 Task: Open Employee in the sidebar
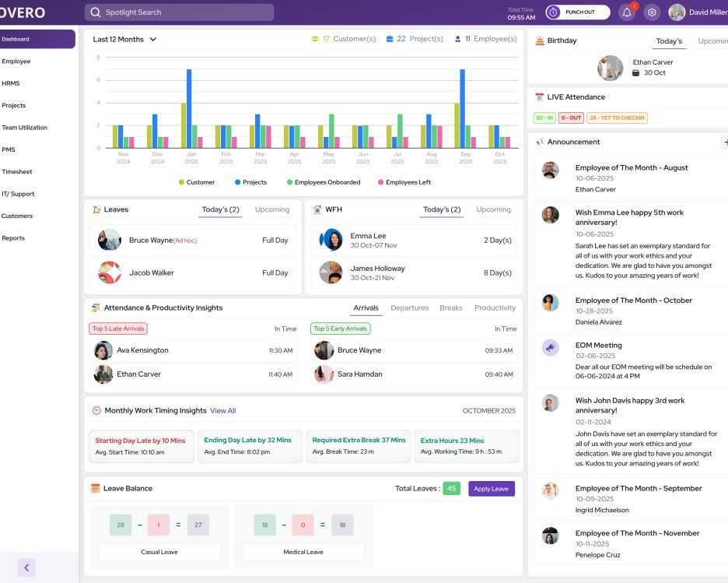click(16, 61)
